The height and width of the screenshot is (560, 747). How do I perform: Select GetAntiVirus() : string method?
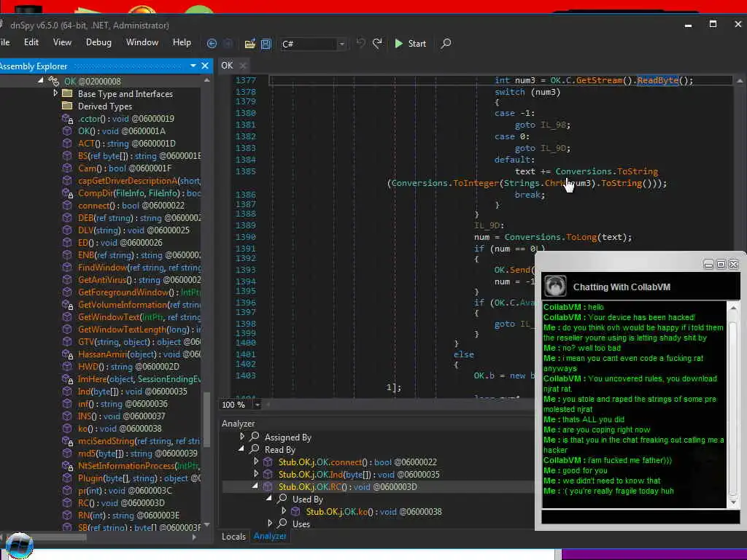[x=139, y=279]
